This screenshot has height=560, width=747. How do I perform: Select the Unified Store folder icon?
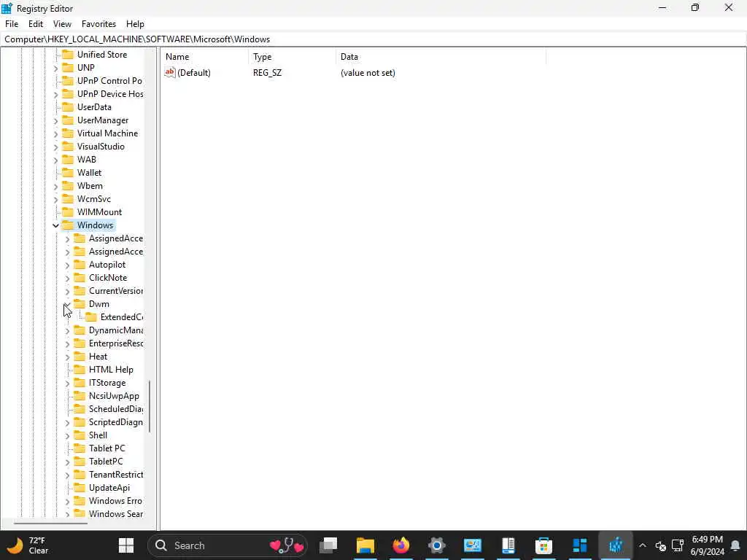click(68, 54)
